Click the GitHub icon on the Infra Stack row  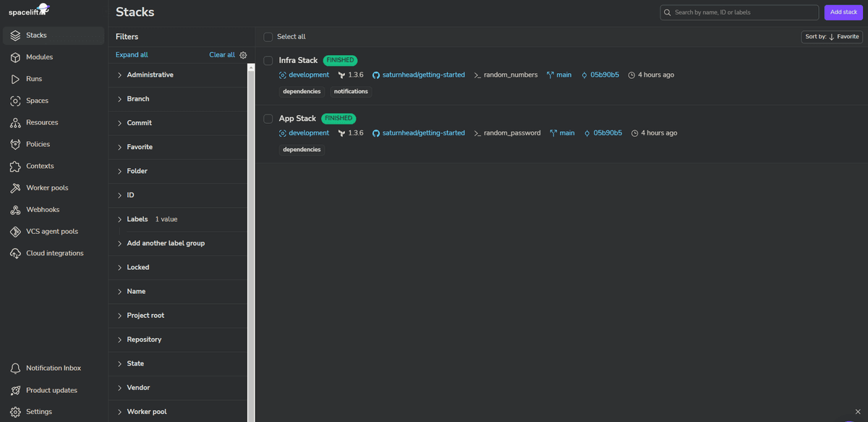(375, 74)
